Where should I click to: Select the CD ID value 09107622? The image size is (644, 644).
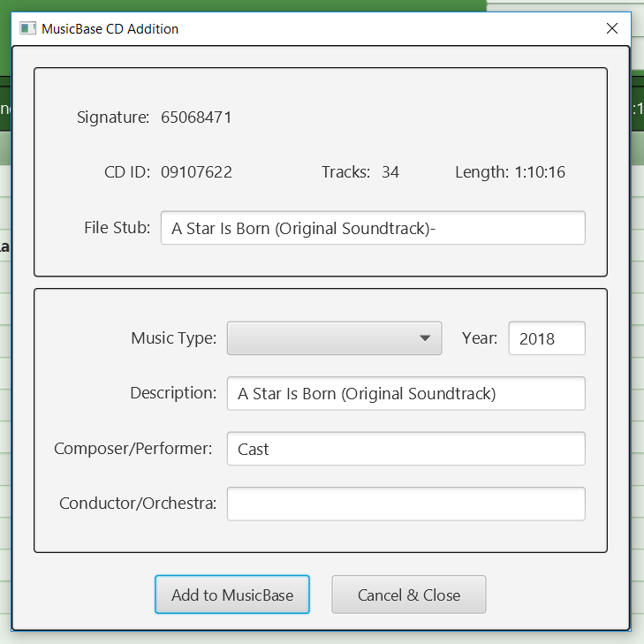click(196, 172)
